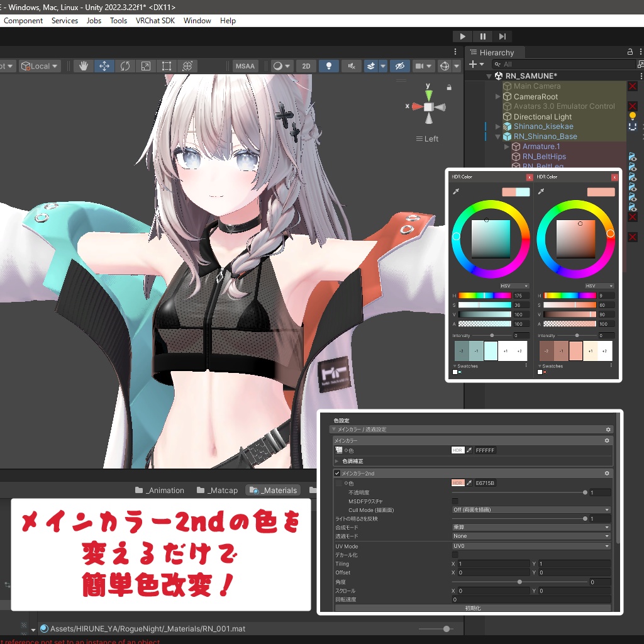Check the デカール化 checkbox
The width and height of the screenshot is (644, 644).
click(455, 555)
